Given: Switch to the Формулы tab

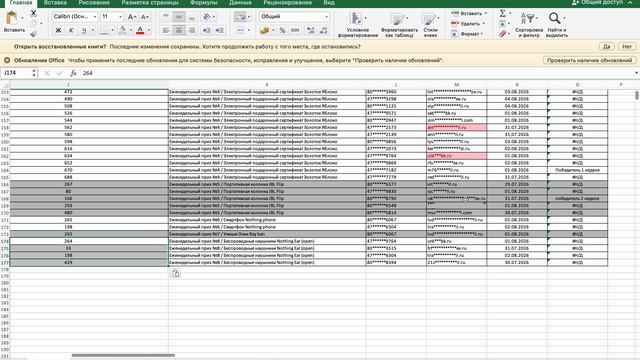Looking at the screenshot, I should point(204,3).
